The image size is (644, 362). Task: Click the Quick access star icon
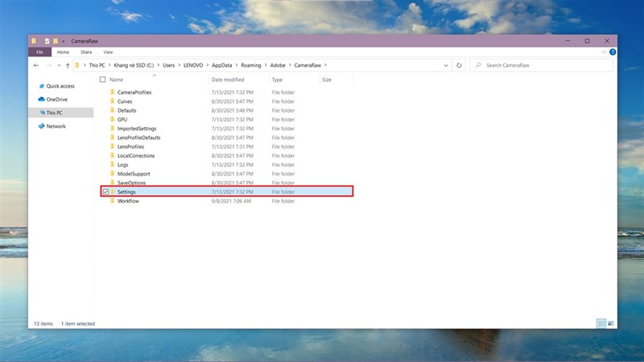(42, 86)
